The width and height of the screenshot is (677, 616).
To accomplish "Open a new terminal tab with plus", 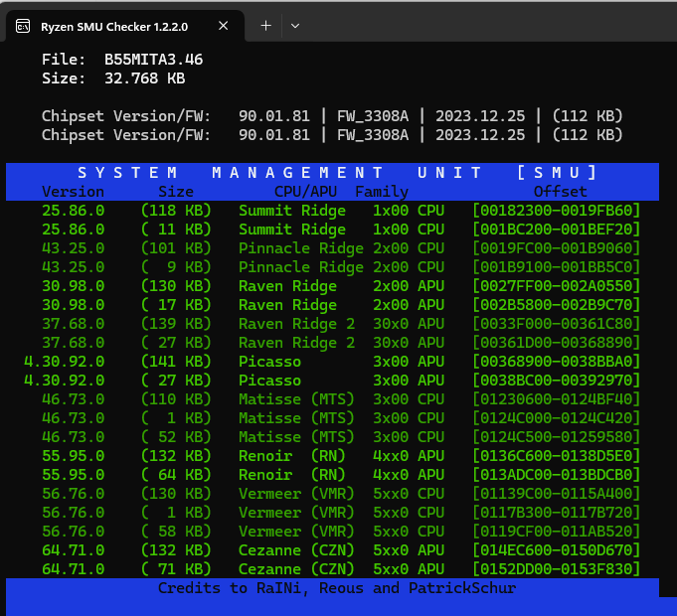I will pos(266,26).
